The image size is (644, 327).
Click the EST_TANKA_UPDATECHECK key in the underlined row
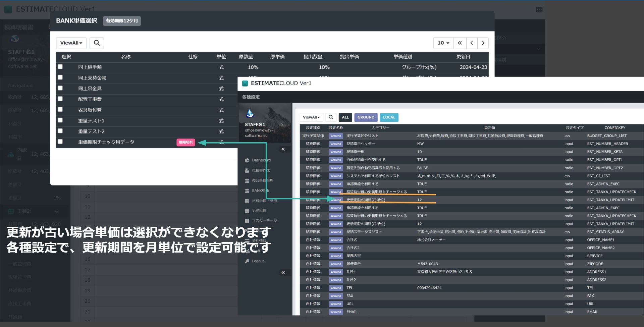coord(611,192)
